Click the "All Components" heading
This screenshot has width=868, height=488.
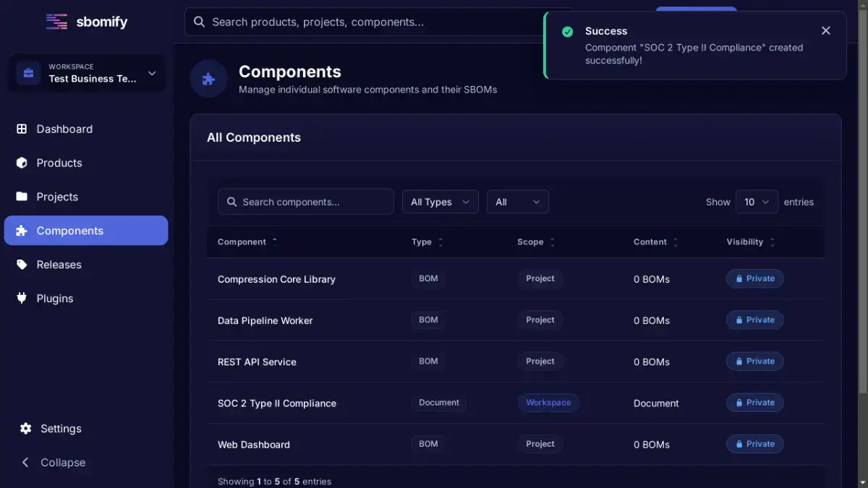[x=254, y=137]
